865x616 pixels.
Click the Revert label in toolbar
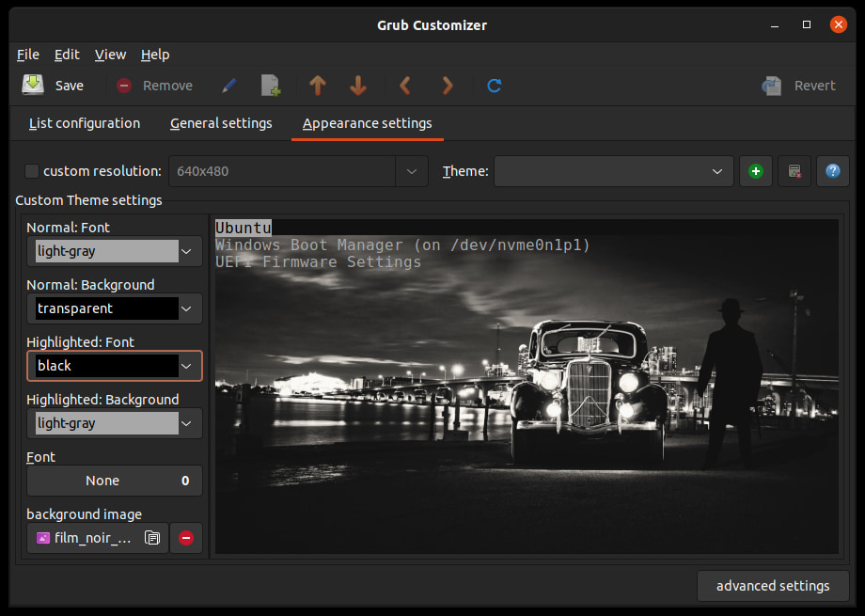[x=815, y=86]
